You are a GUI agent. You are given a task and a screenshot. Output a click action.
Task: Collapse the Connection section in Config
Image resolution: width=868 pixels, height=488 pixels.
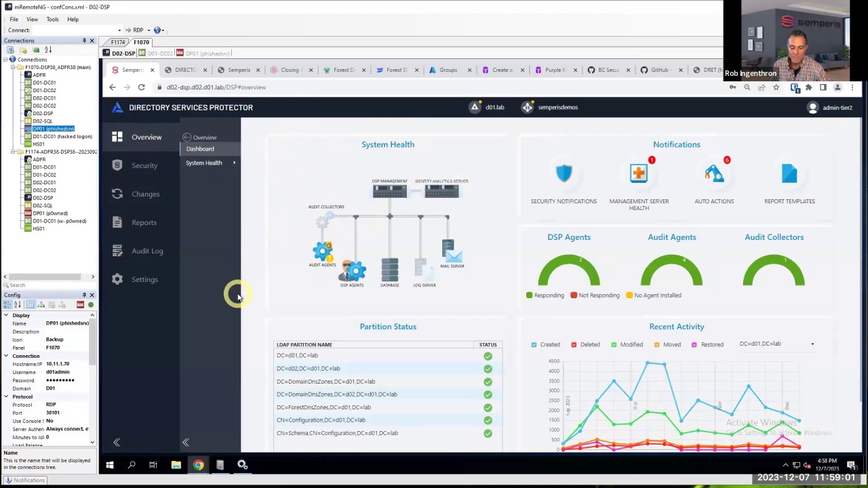tap(6, 356)
